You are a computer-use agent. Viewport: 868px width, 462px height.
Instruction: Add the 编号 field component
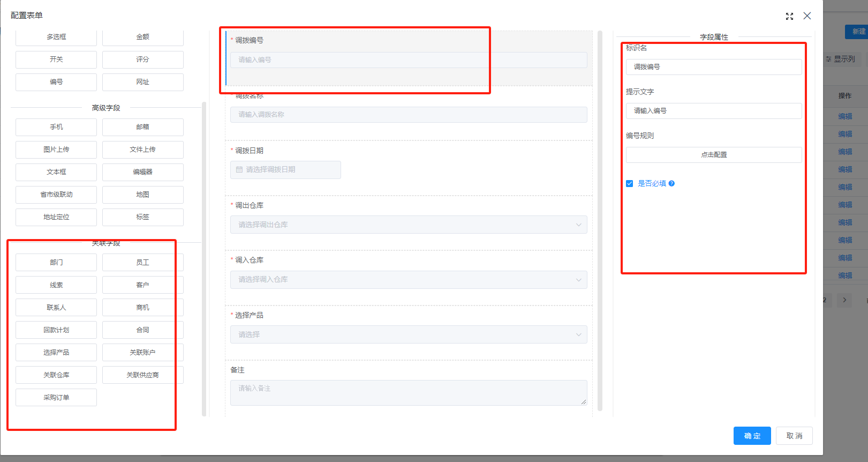click(x=56, y=82)
